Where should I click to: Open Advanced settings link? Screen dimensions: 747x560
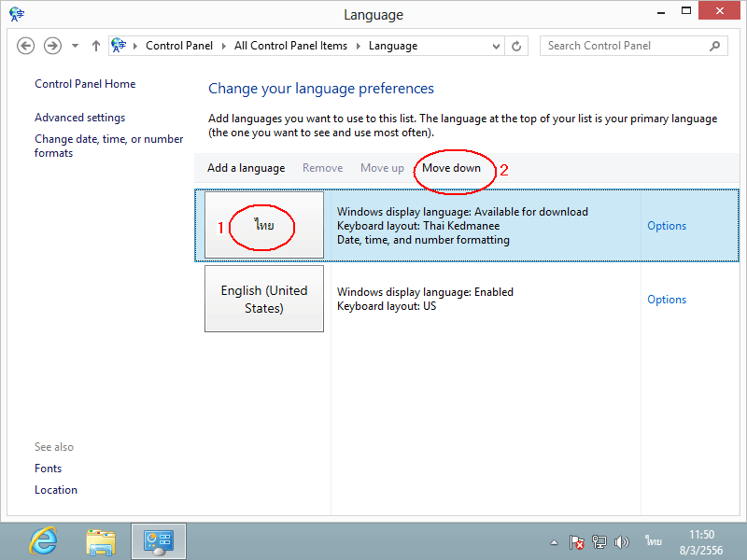(80, 118)
